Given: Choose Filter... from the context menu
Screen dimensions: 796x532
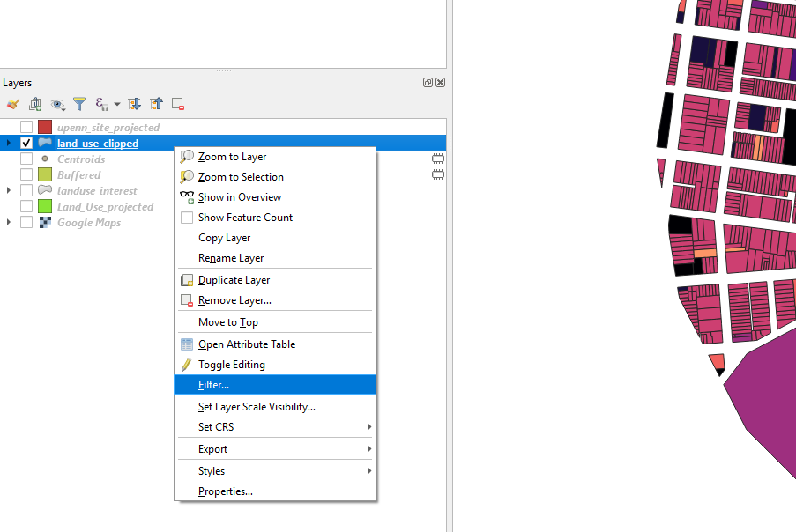Looking at the screenshot, I should (x=213, y=385).
